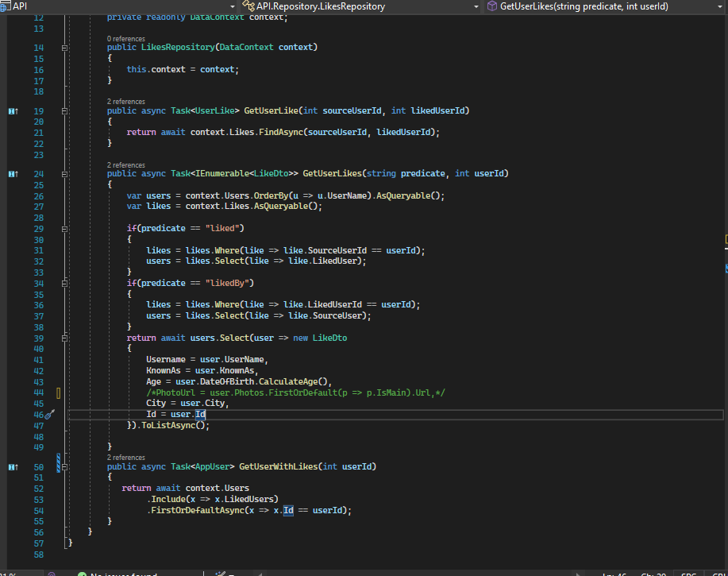Click the screwdriver quick actions icon on line 46

pos(49,415)
